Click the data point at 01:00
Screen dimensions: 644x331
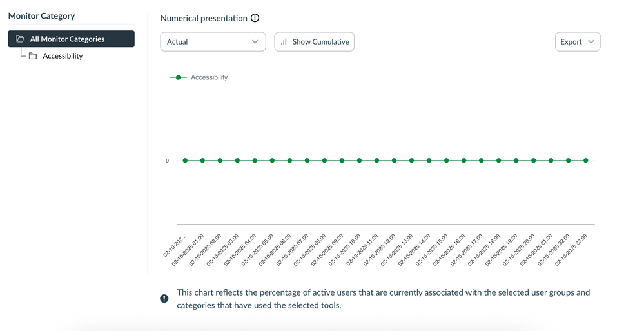(202, 161)
